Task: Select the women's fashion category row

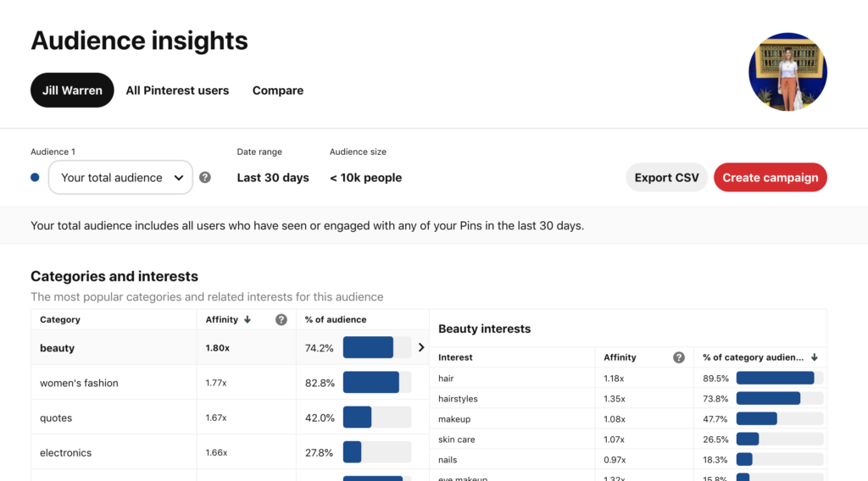Action: click(x=79, y=383)
